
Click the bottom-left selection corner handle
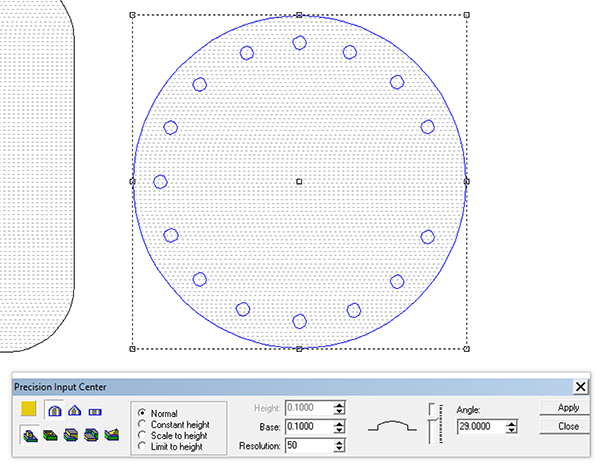coord(132,349)
